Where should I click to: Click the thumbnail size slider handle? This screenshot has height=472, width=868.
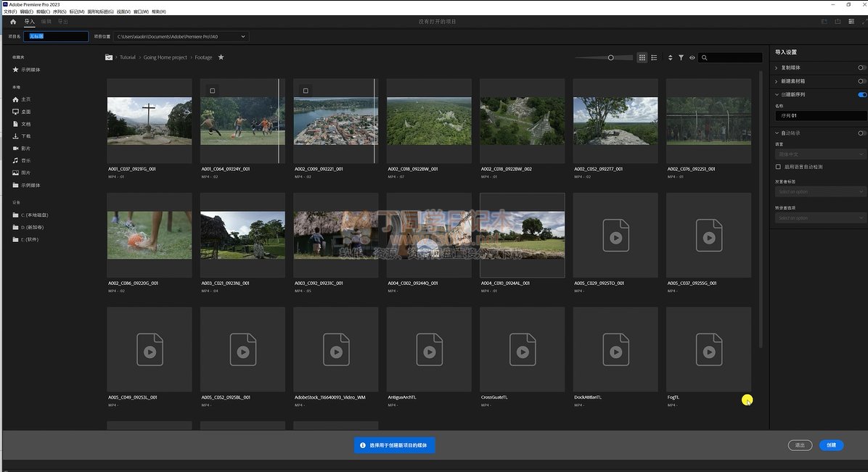tap(610, 57)
